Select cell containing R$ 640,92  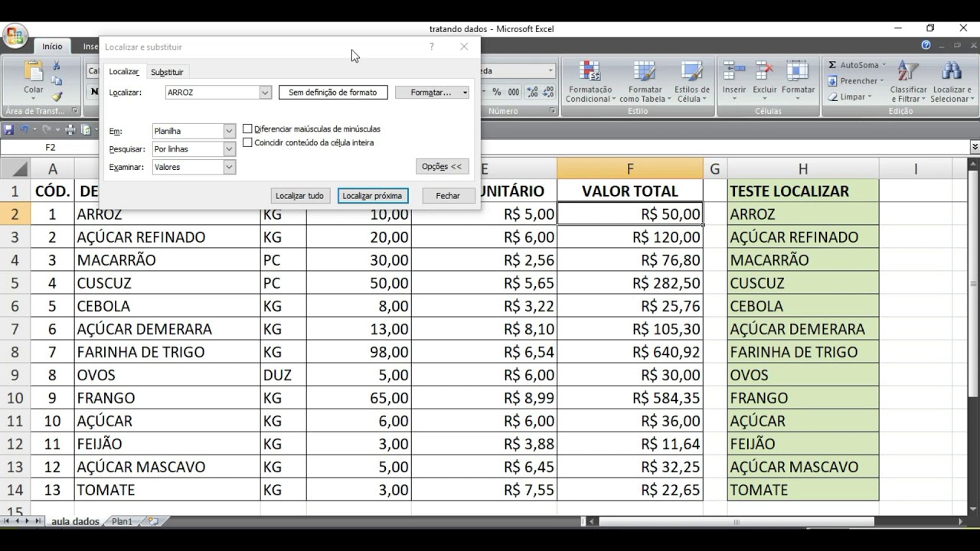(x=629, y=352)
